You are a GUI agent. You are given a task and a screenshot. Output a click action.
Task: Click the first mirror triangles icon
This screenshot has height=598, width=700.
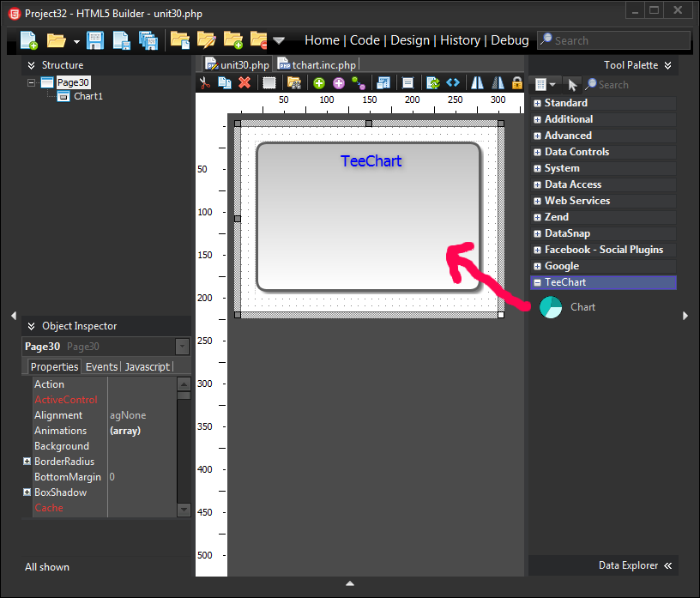477,83
